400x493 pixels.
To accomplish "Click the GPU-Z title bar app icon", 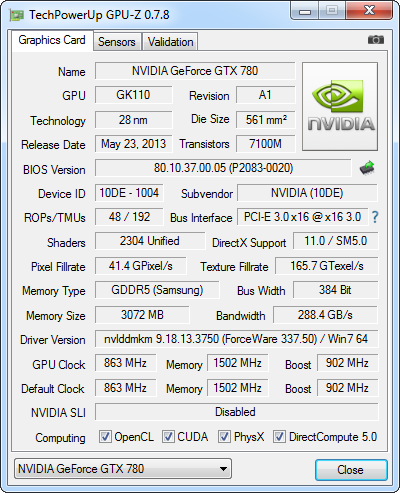I will click(x=17, y=15).
